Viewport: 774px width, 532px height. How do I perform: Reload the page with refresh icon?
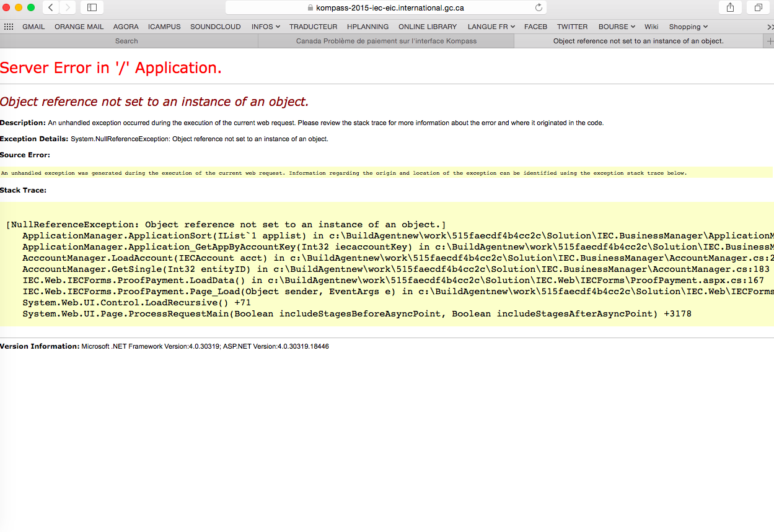539,7
